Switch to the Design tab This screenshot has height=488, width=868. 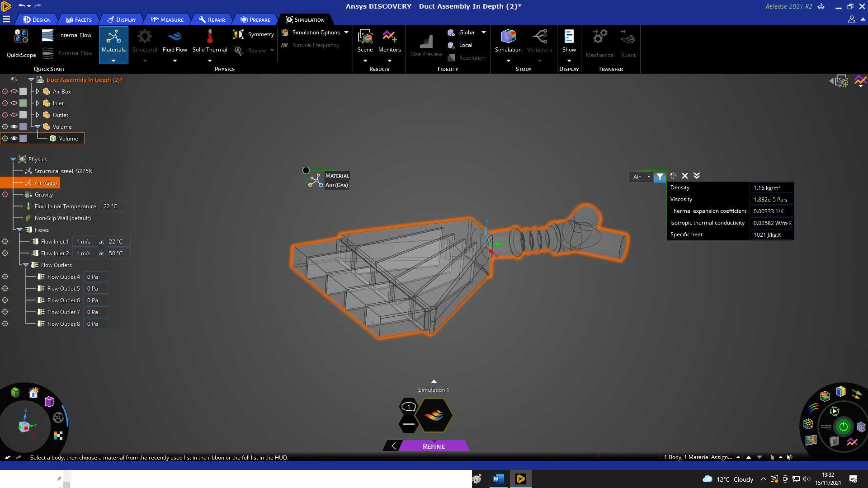tap(37, 19)
